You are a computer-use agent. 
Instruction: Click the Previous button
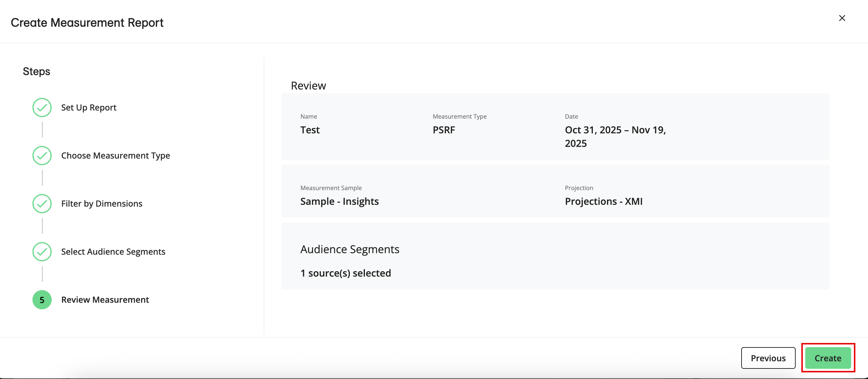768,358
